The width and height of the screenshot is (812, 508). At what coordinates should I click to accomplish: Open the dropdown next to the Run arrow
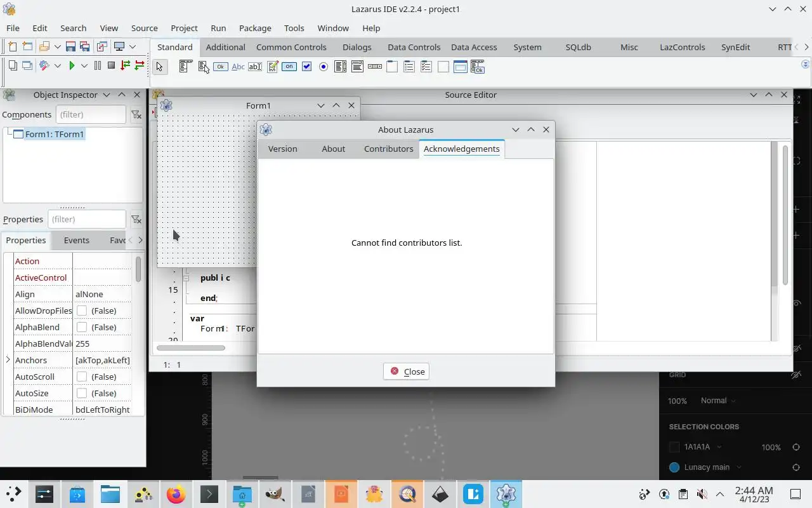point(84,65)
